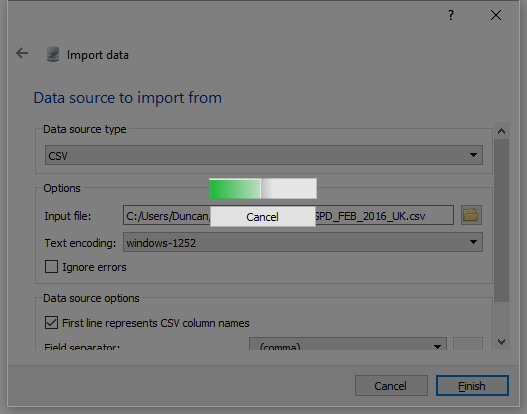Click the green import progress bar
527x414 pixels.
point(263,189)
